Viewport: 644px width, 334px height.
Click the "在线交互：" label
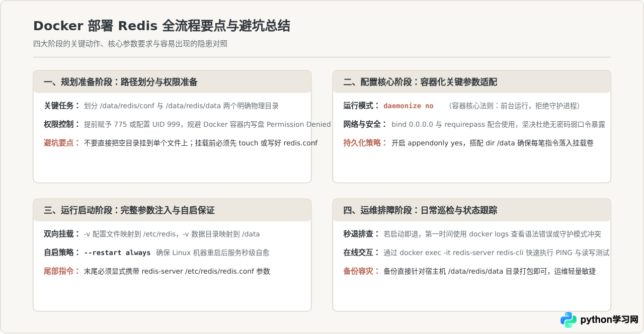[x=362, y=253]
